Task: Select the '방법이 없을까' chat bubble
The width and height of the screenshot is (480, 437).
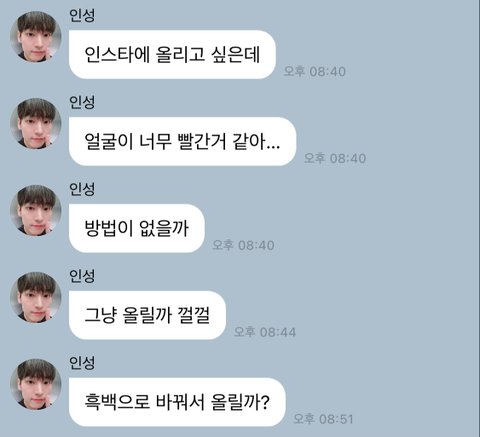Action: click(137, 229)
